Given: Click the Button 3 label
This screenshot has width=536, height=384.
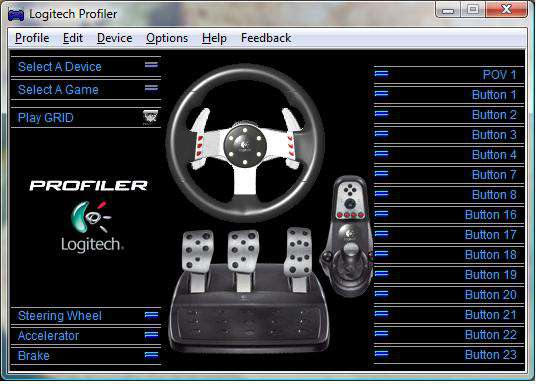Looking at the screenshot, I should (x=494, y=135).
